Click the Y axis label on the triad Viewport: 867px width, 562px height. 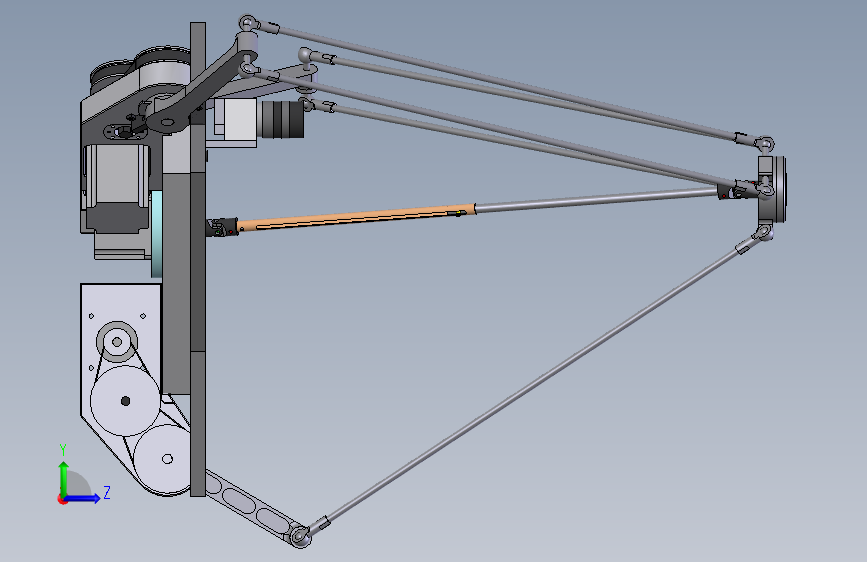coord(63,450)
